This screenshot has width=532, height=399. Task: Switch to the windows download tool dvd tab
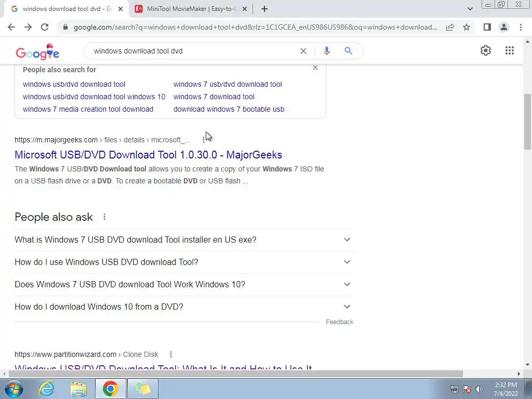[x=66, y=9]
